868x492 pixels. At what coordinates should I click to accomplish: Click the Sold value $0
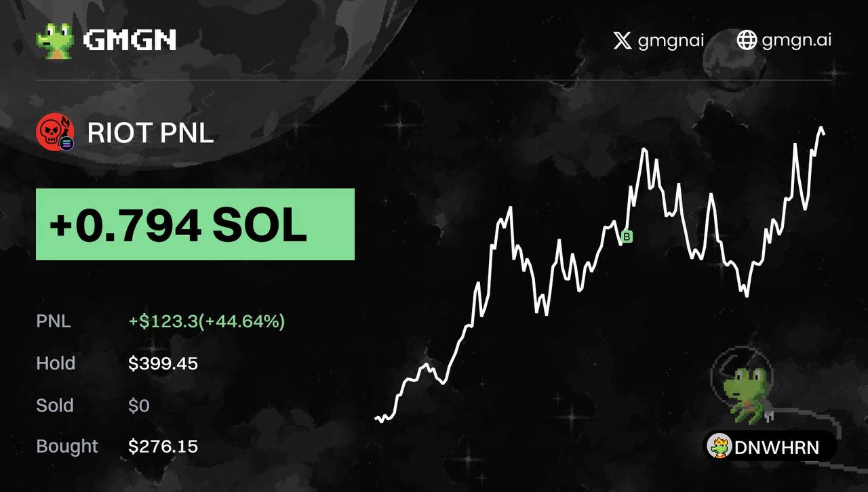(139, 405)
